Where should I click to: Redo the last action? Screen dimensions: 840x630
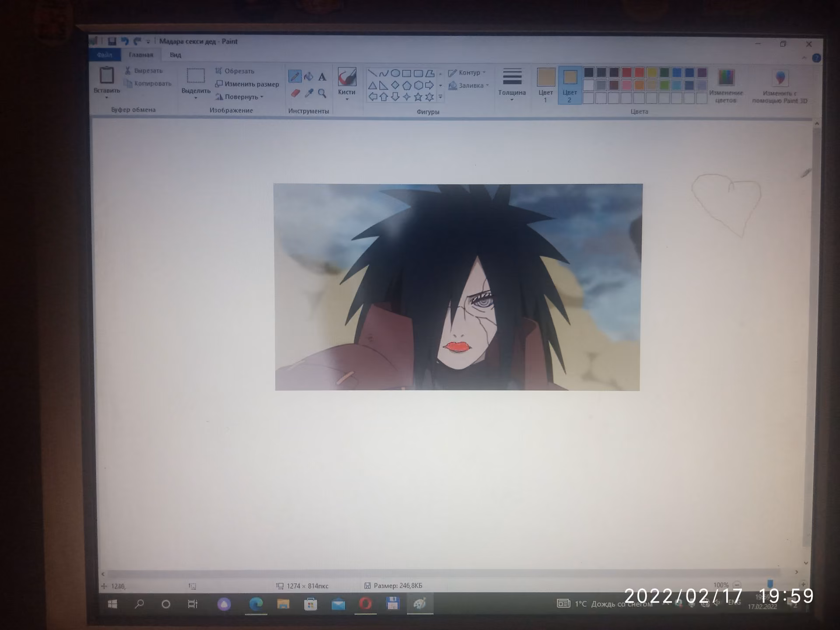(x=137, y=41)
